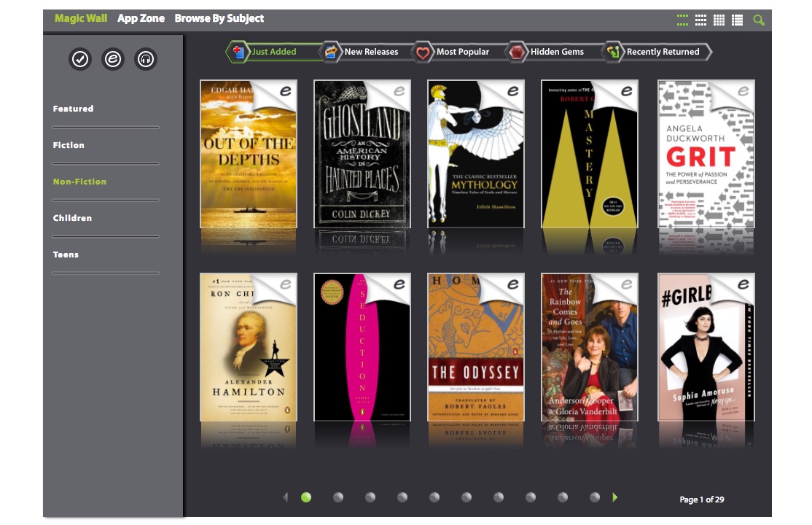812x525 pixels.
Task: Jump to the third page dot
Action: click(x=370, y=497)
